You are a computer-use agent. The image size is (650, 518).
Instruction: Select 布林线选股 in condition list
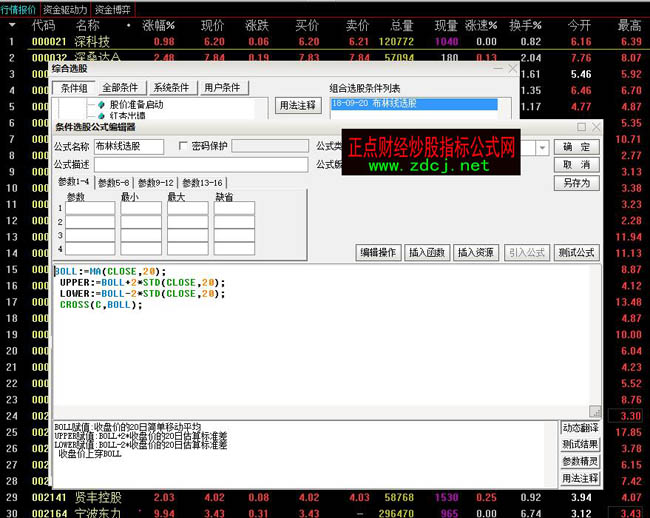pyautogui.click(x=413, y=103)
